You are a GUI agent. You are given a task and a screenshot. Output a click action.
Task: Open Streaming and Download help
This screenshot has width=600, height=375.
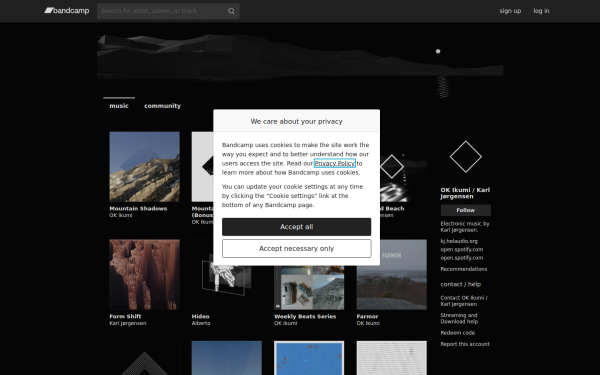(x=459, y=318)
